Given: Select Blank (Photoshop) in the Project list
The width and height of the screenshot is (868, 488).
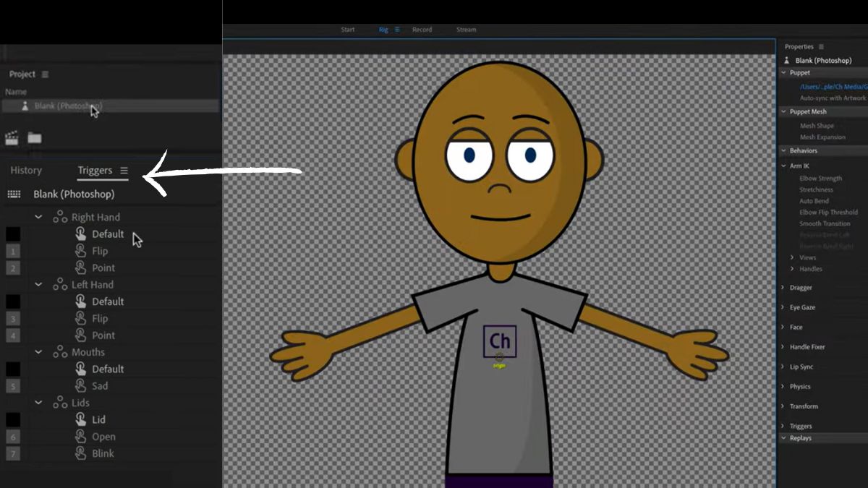Looking at the screenshot, I should (x=110, y=106).
